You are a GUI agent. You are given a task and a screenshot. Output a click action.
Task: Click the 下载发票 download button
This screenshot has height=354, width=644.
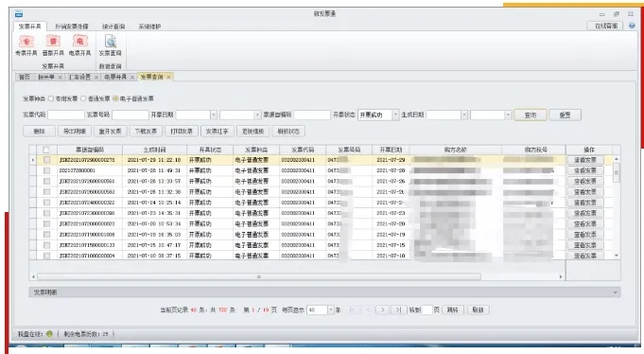click(x=146, y=132)
